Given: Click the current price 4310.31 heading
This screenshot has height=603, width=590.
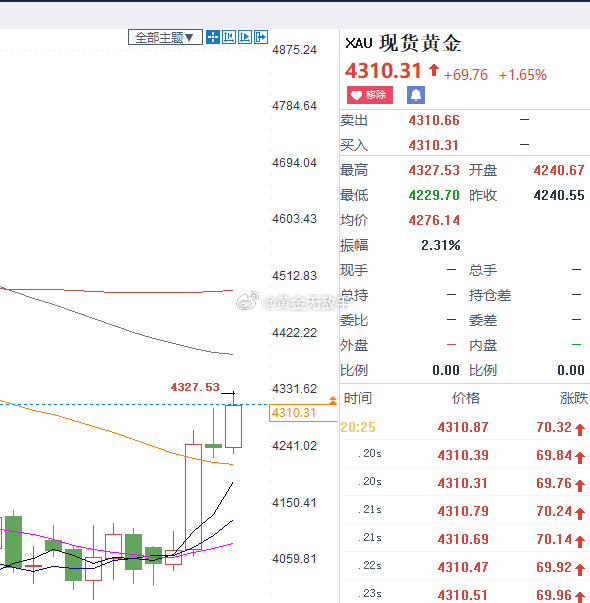Looking at the screenshot, I should [x=383, y=71].
